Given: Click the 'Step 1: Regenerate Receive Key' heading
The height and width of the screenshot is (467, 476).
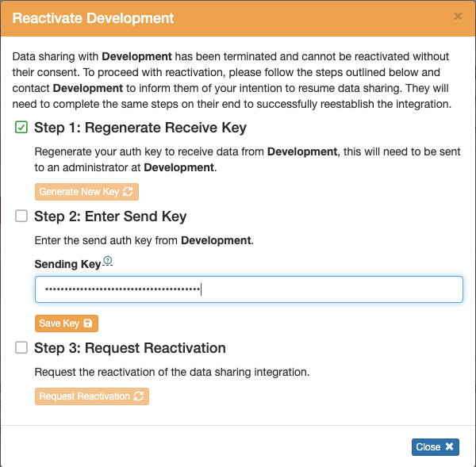Looking at the screenshot, I should tap(140, 128).
